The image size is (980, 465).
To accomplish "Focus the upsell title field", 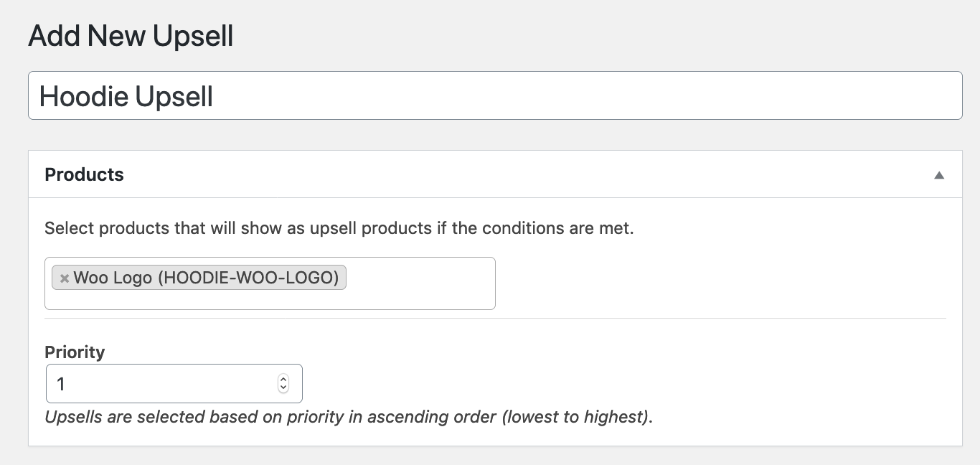I will point(495,95).
